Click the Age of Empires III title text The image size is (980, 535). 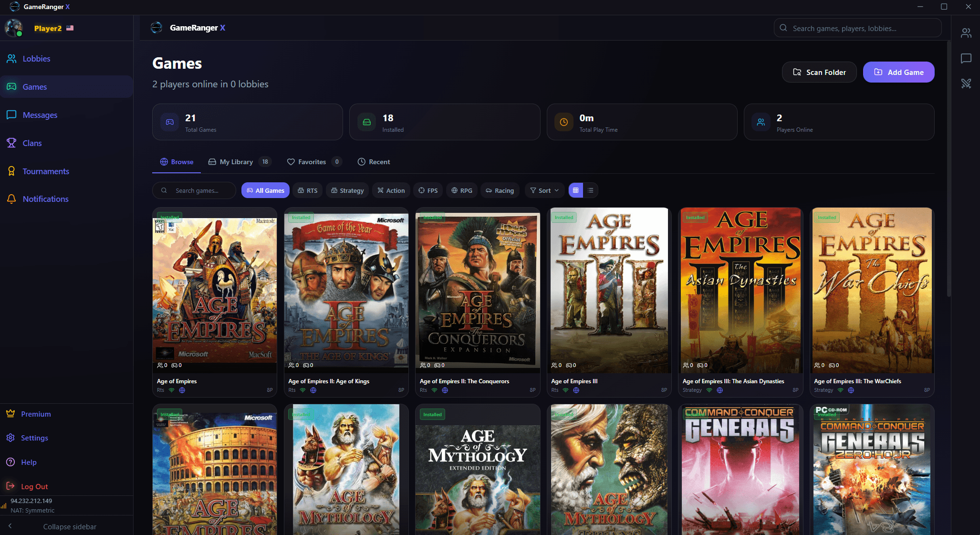tap(574, 381)
